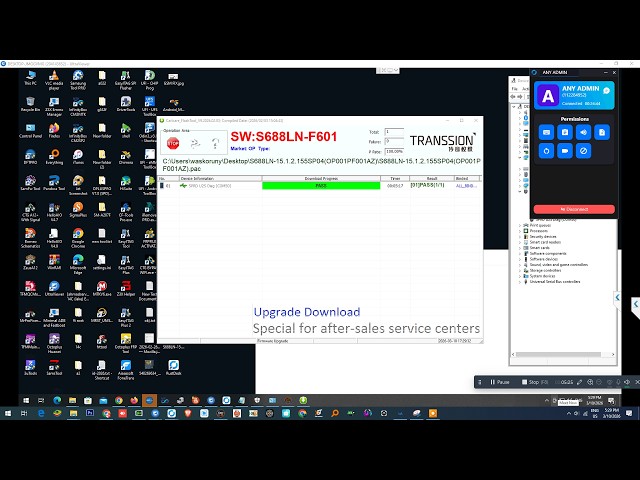Open the HiSuite desktop shortcut
This screenshot has height=480, width=640.
click(x=126, y=183)
